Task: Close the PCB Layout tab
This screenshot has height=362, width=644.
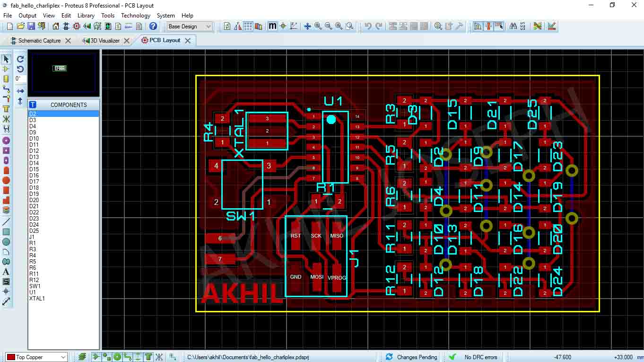Action: coord(188,41)
